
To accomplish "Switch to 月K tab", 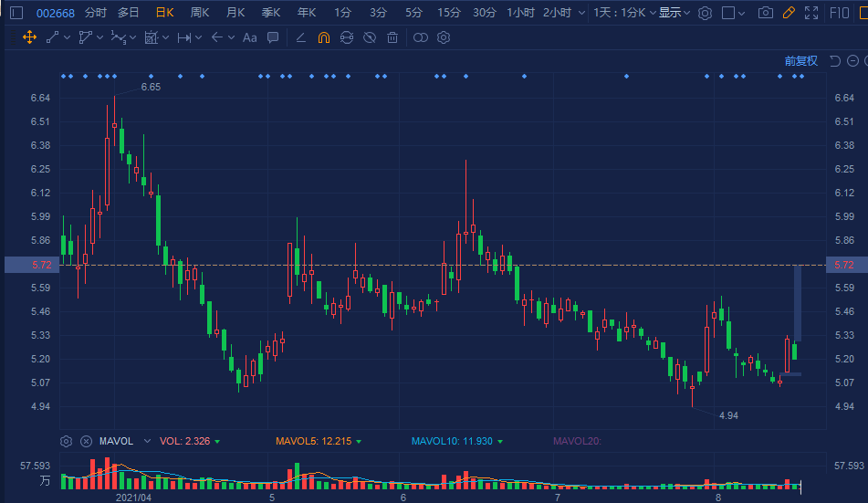I will pos(235,13).
